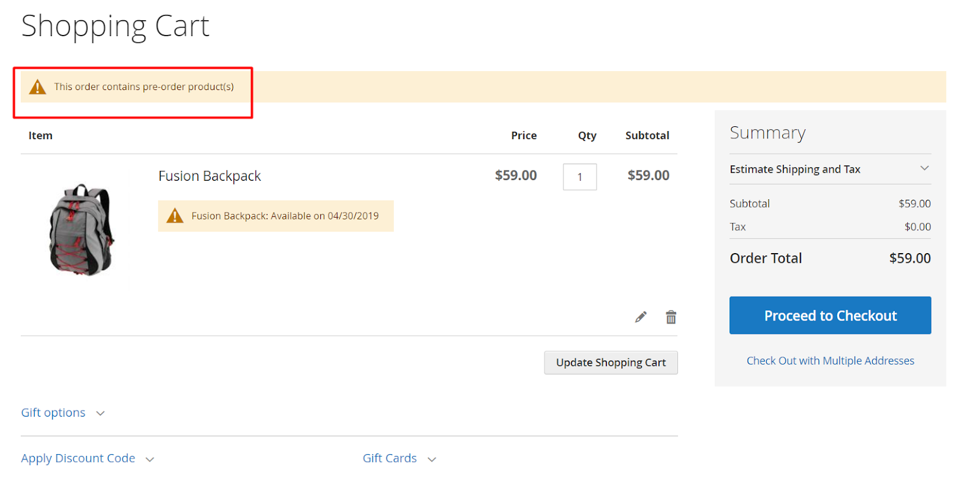
Task: Click the Fusion Backpack product thumbnail
Action: click(81, 229)
